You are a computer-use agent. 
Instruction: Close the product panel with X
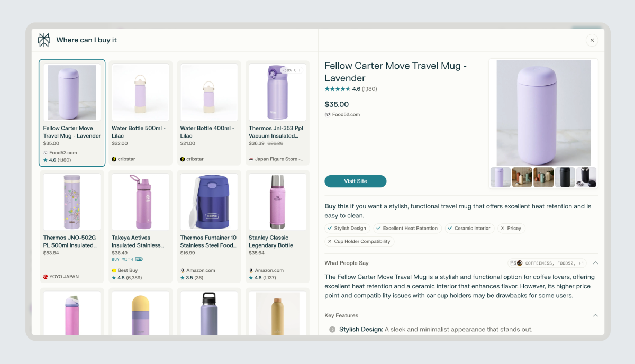(592, 40)
